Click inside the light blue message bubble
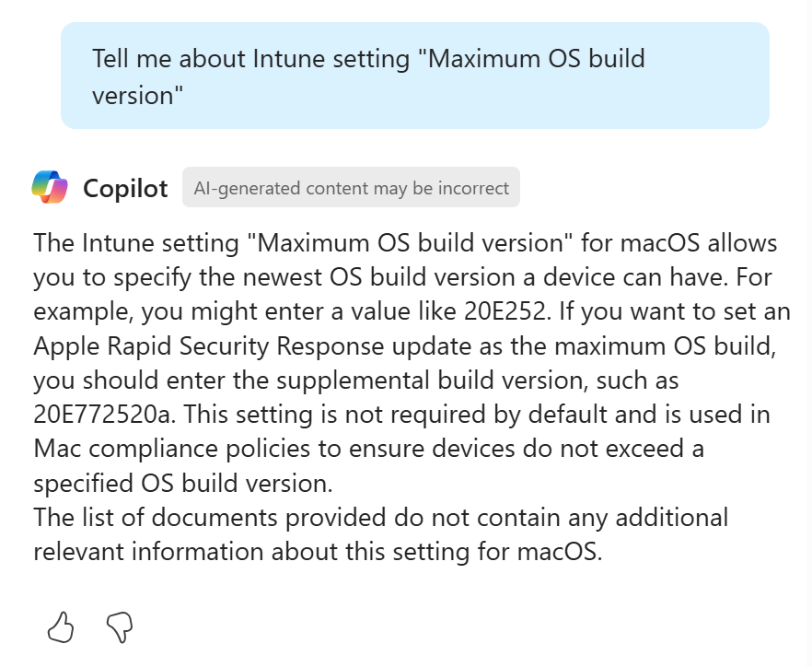The image size is (812, 667). click(x=414, y=76)
